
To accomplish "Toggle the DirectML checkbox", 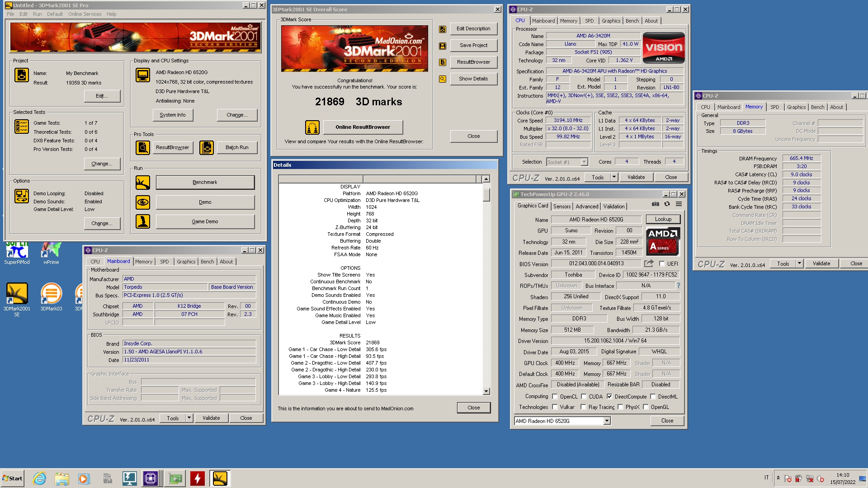I will coord(653,397).
